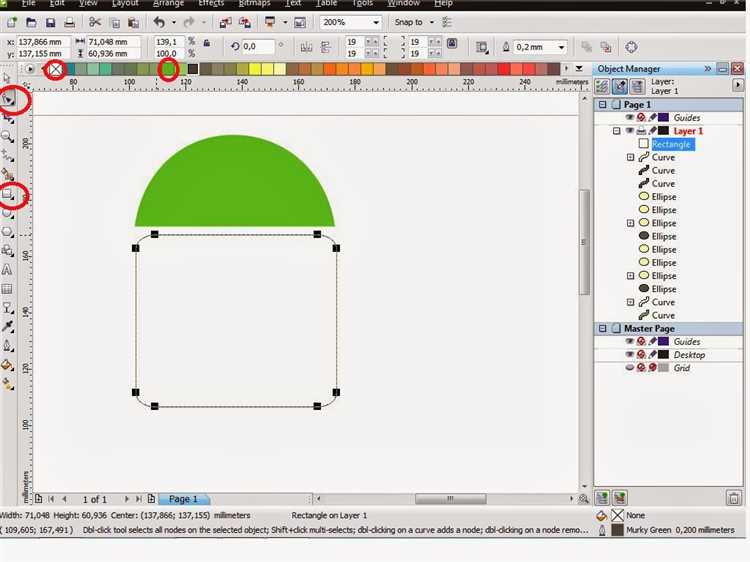This screenshot has height=562, width=750.
Task: Collapse the Page 1 tree node
Action: (x=602, y=104)
